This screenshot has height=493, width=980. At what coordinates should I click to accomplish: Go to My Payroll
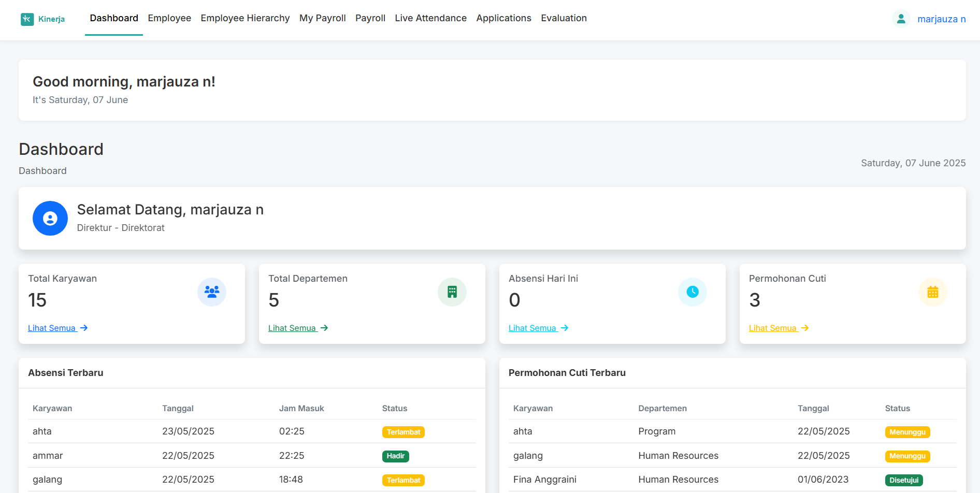click(322, 18)
